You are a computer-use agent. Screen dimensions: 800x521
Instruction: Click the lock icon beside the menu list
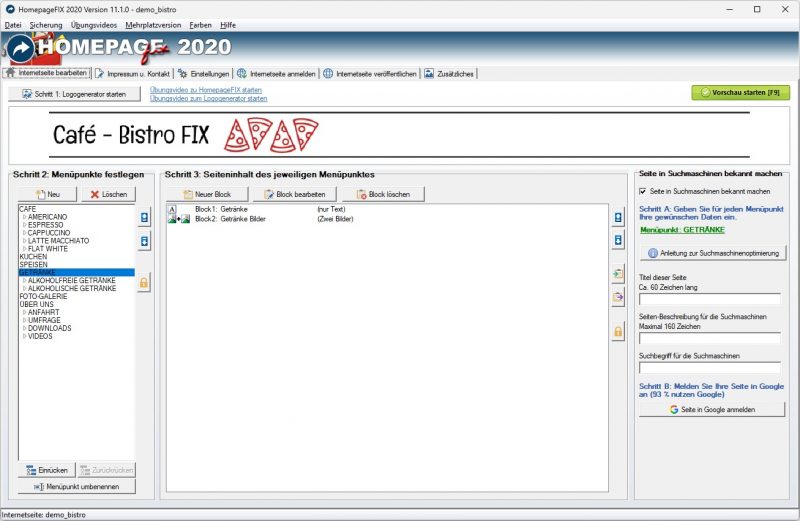point(144,283)
